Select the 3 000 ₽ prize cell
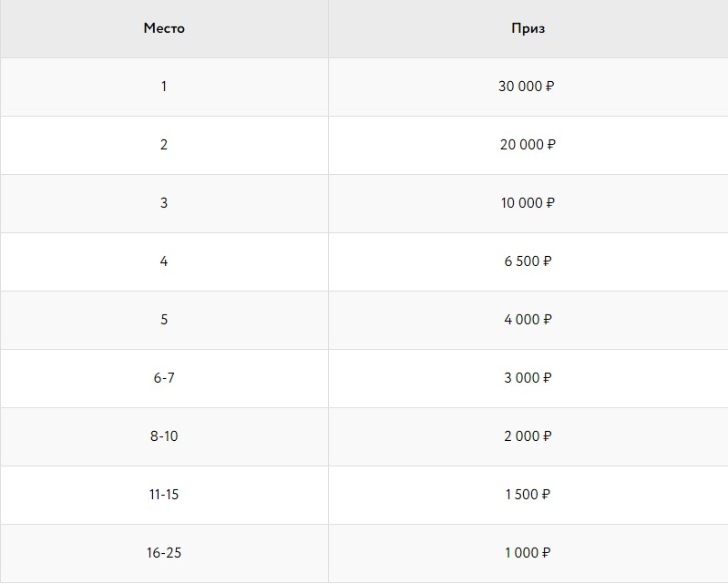Viewport: 728px width, 584px height. pos(528,378)
